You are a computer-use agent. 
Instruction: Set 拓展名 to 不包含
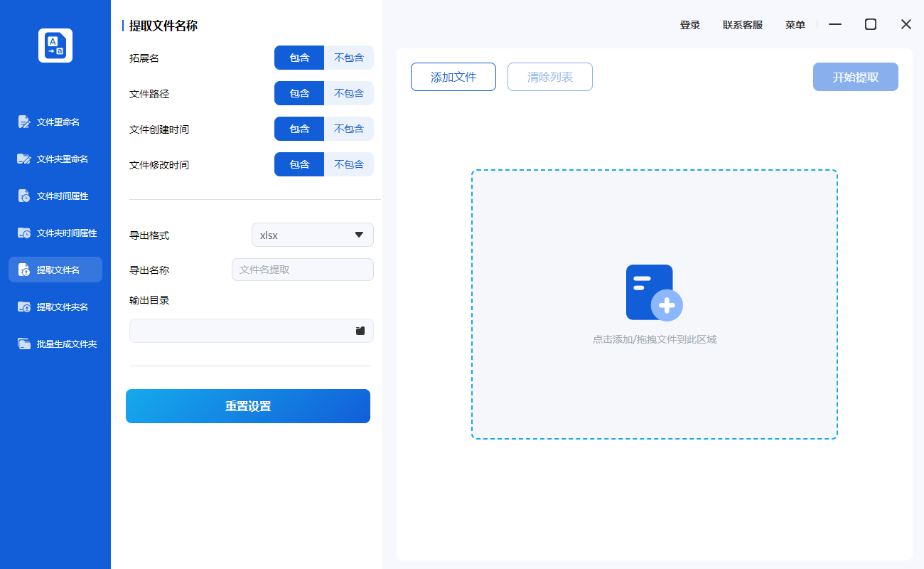349,58
